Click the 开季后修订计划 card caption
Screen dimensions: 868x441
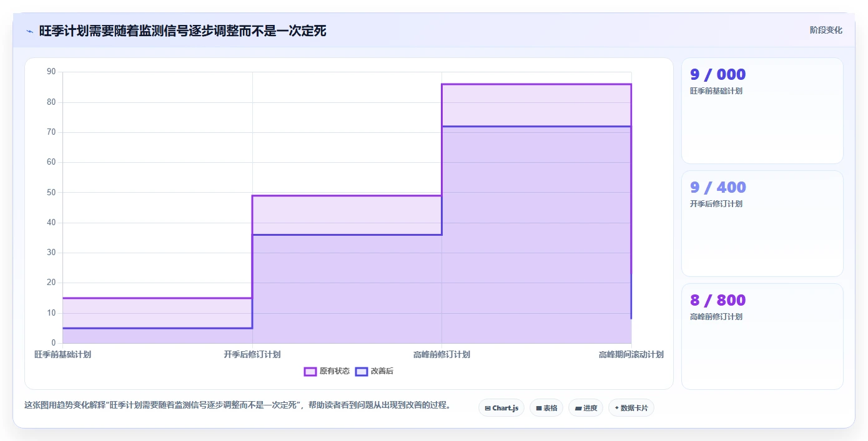(716, 204)
